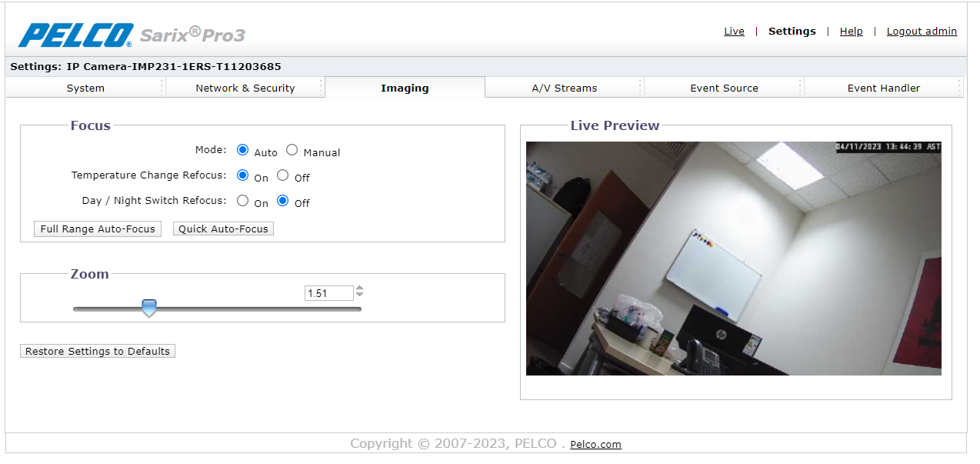The height and width of the screenshot is (464, 980).
Task: Restore Settings to Defaults
Action: pyautogui.click(x=97, y=351)
